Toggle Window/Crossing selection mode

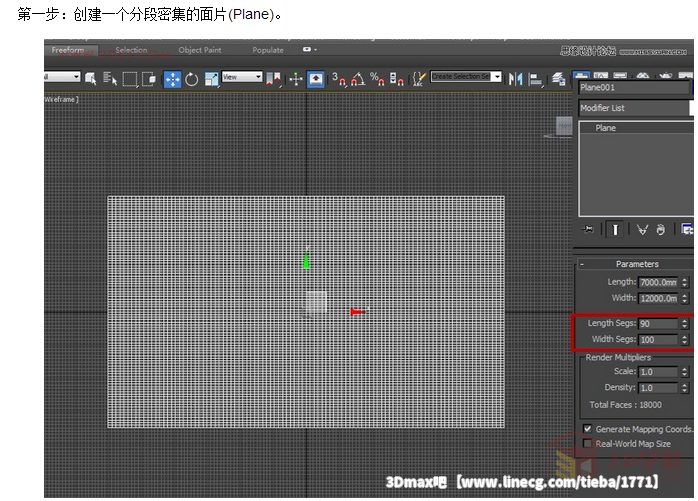[x=149, y=79]
